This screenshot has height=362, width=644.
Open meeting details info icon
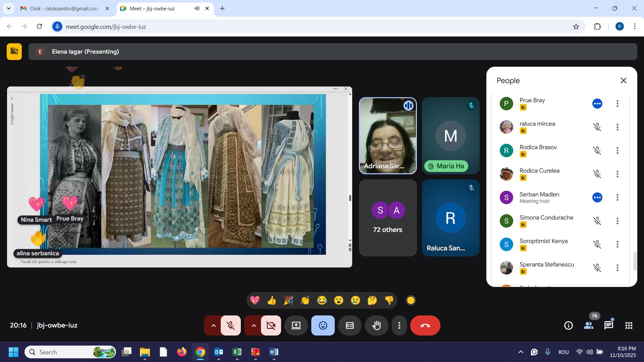(x=568, y=325)
